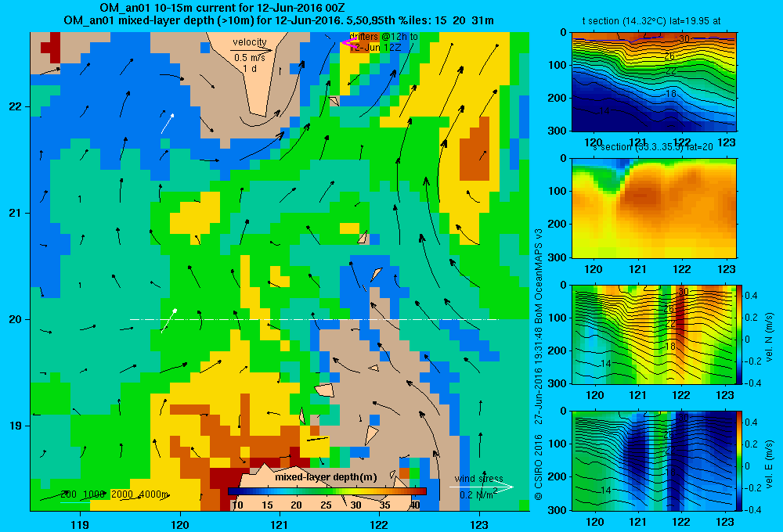Open the eastward velocity section plot

click(x=654, y=461)
